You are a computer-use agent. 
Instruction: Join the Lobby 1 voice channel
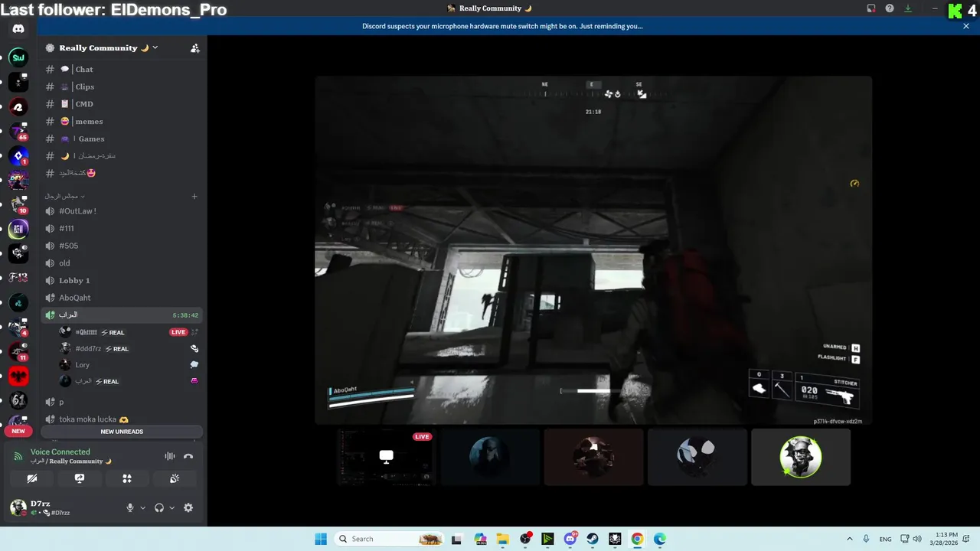122,280
